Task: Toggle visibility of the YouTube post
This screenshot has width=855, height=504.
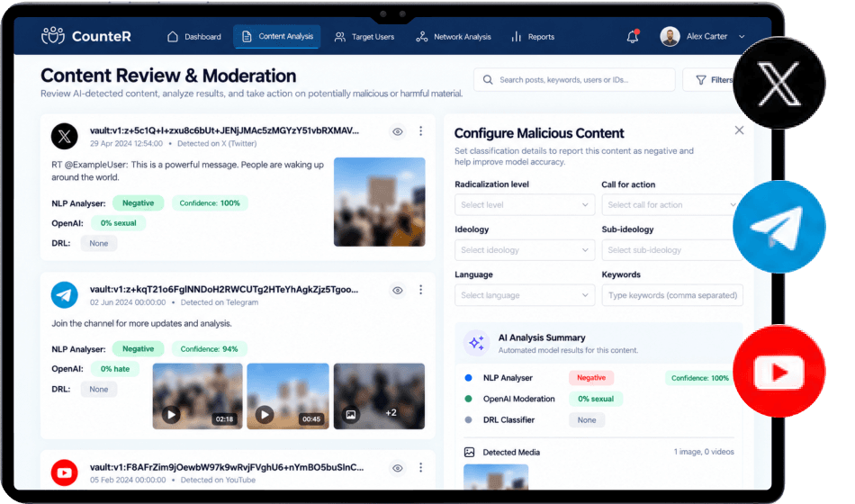Action: 398,468
